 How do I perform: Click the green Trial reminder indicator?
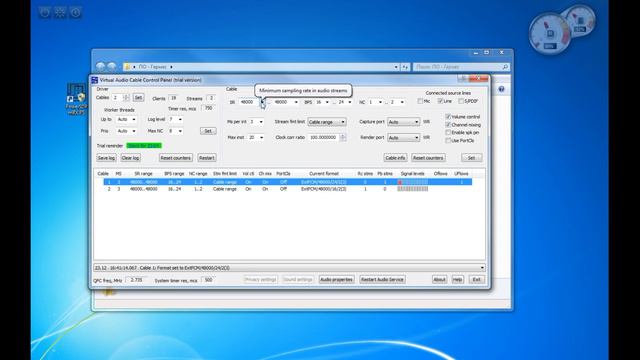(x=144, y=146)
